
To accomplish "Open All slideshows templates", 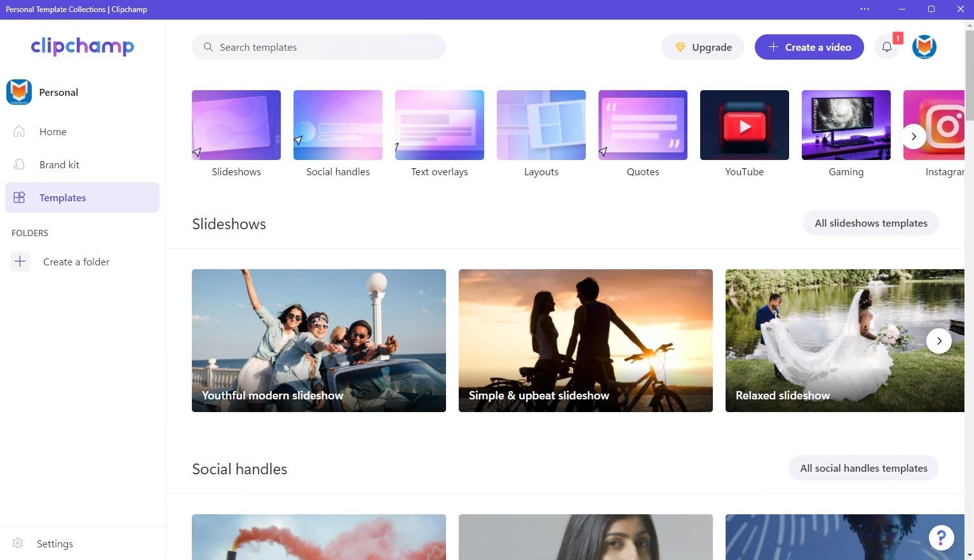I will coord(871,223).
